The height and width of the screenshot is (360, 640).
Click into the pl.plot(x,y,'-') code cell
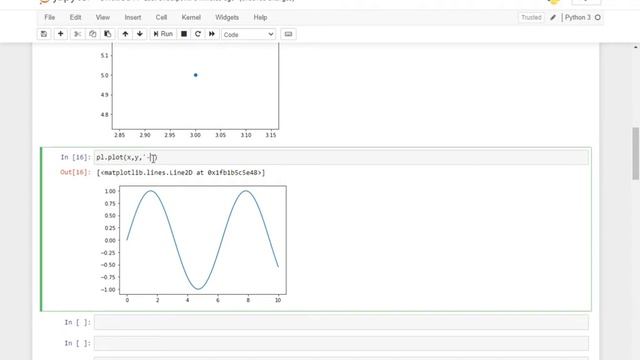point(341,157)
